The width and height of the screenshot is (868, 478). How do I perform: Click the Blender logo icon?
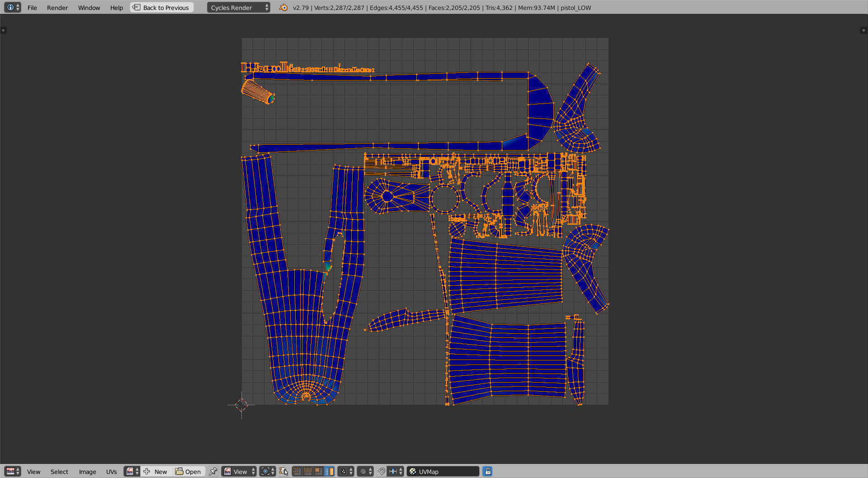tap(283, 7)
